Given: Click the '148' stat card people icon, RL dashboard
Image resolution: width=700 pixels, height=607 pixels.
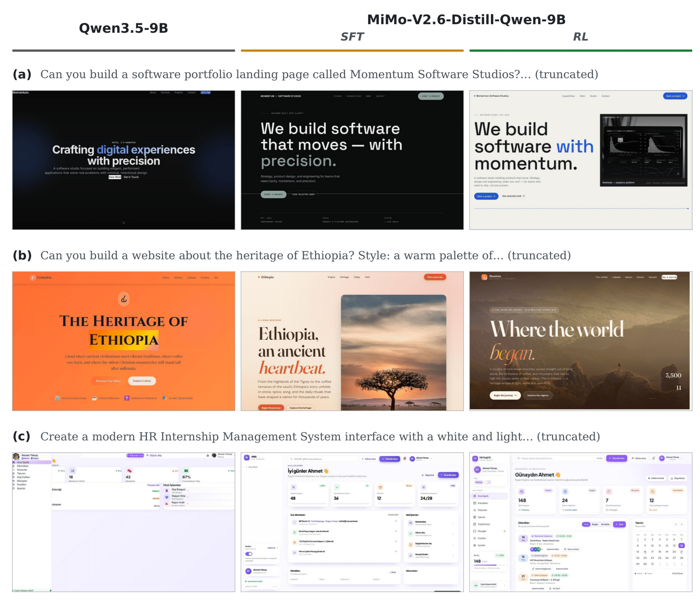Looking at the screenshot, I should tap(521, 491).
